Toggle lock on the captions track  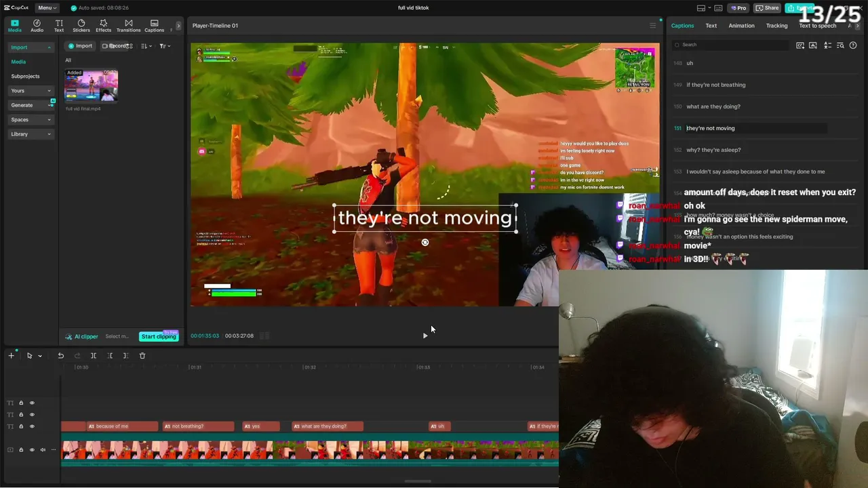click(21, 426)
